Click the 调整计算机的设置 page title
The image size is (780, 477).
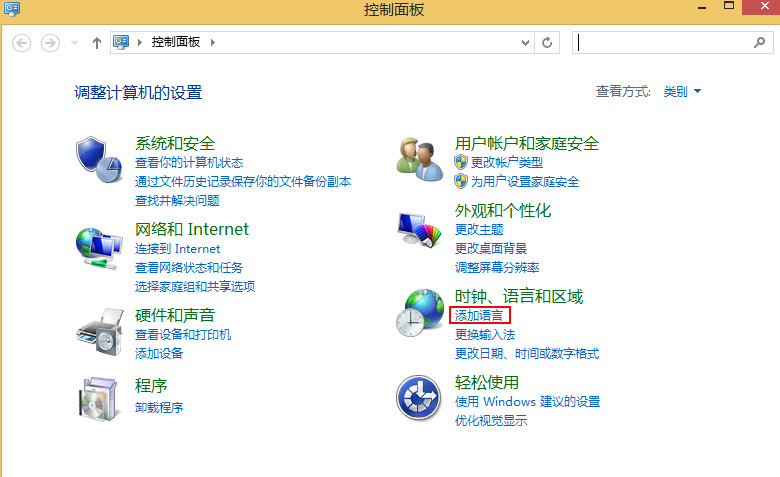(x=138, y=93)
